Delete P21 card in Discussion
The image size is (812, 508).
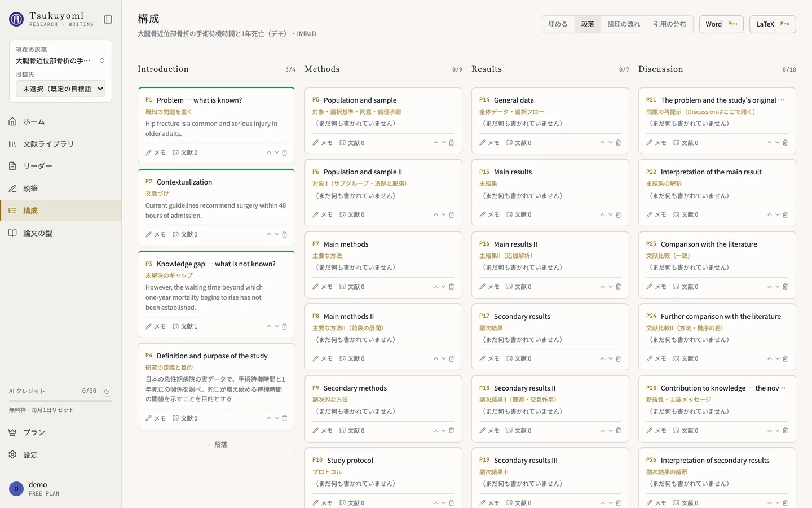pos(785,143)
